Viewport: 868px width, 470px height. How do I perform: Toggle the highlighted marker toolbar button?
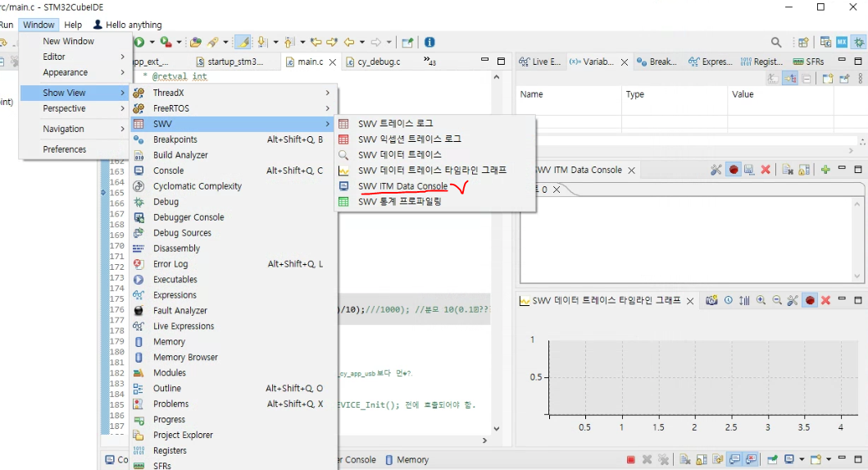tap(243, 42)
